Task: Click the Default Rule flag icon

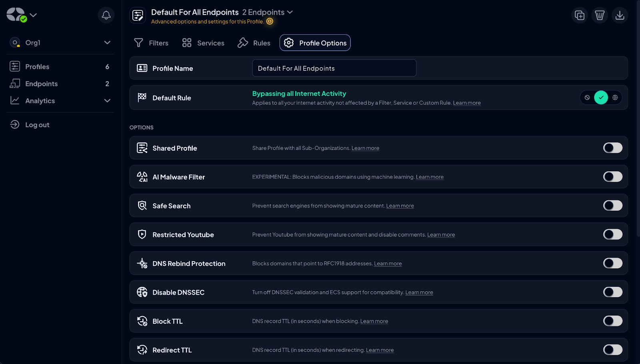Action: click(142, 98)
